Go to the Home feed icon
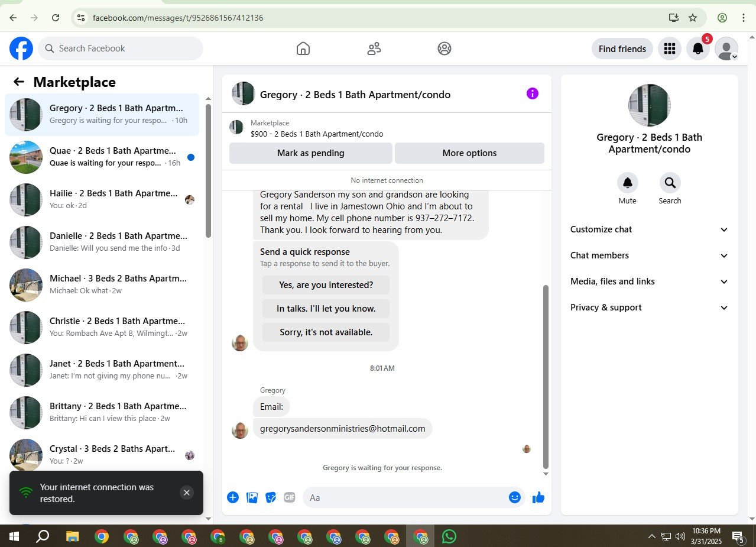 click(x=303, y=48)
